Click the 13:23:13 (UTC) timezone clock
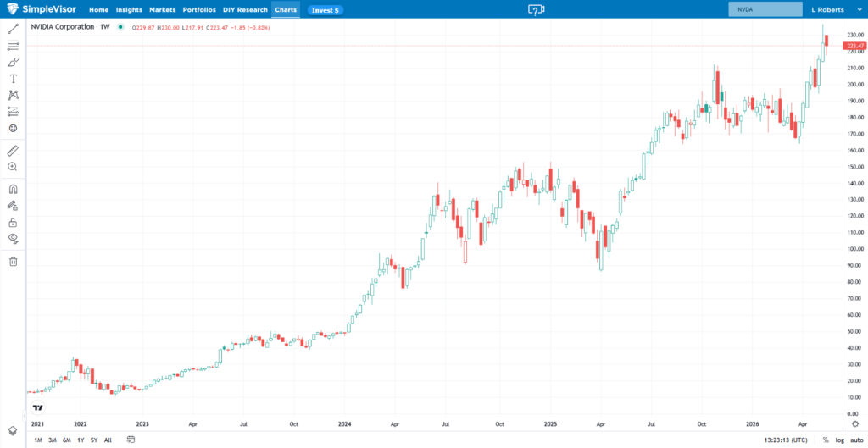Viewport: 868px width, 448px height. coord(786,440)
